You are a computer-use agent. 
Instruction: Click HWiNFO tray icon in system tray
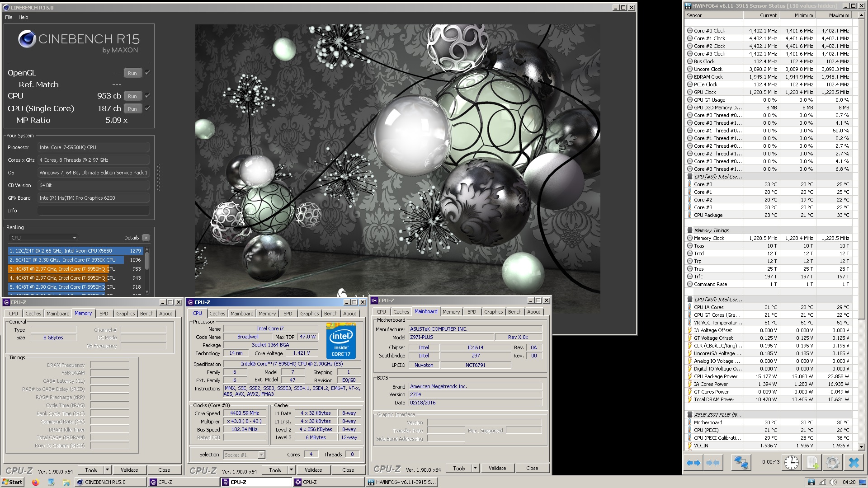(x=811, y=482)
